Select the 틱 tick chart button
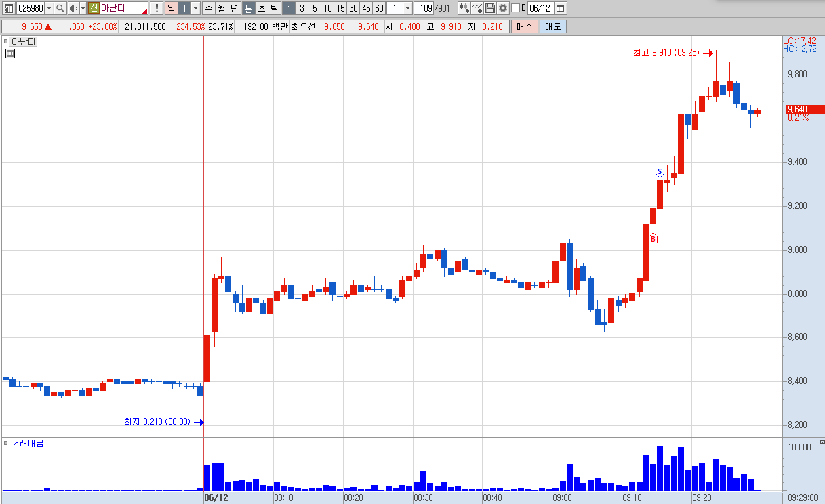825x504 pixels. coord(273,8)
